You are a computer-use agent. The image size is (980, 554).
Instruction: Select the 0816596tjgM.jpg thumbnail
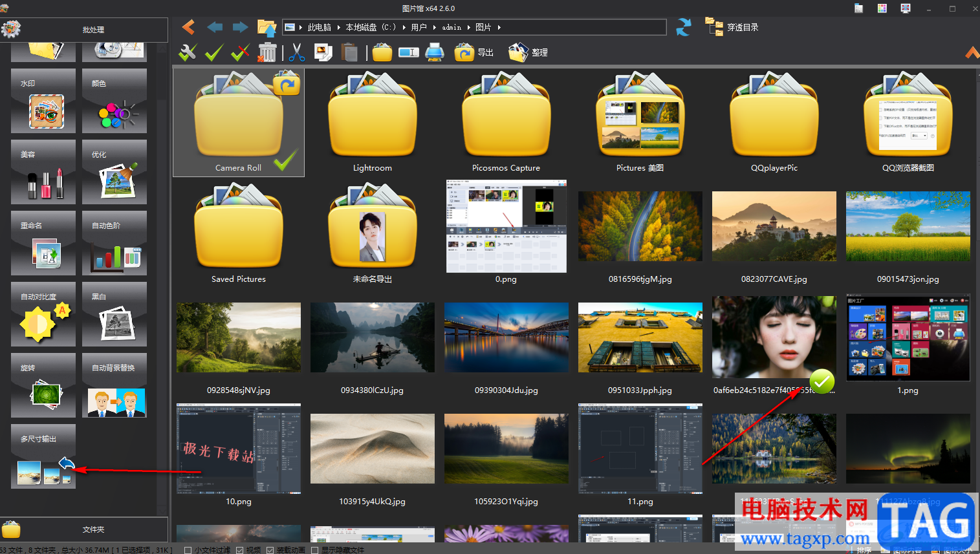click(x=640, y=226)
